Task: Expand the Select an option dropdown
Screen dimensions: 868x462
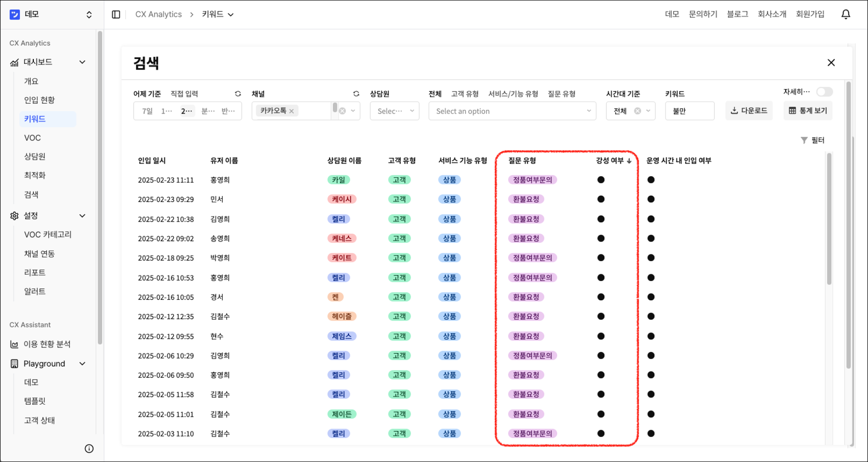Action: tap(512, 111)
